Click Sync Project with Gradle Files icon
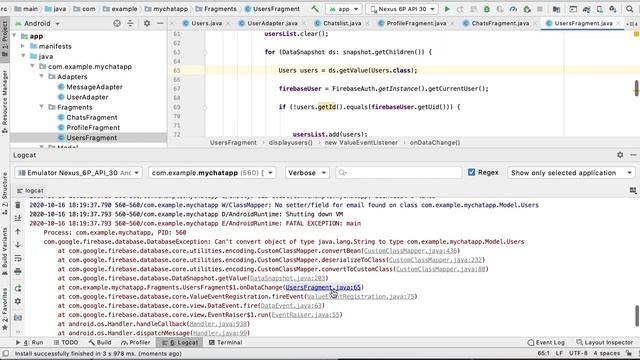Viewport: 640px width, 360px height. [x=587, y=9]
